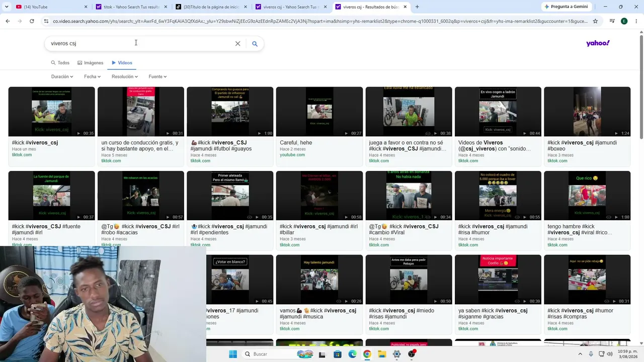Click the Windows taskbar Buscar box

278,354
